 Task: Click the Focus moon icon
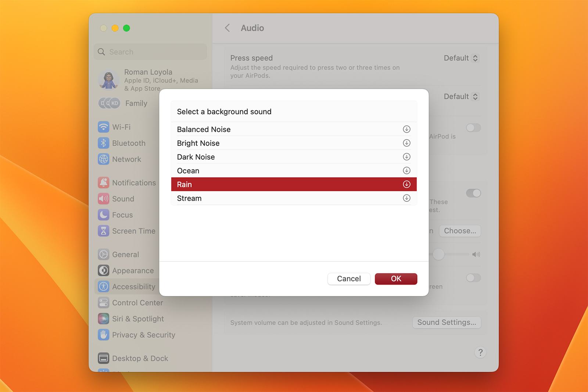(x=104, y=215)
